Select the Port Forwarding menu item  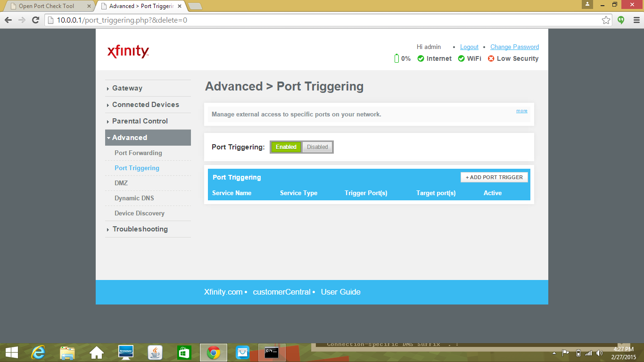(x=138, y=153)
